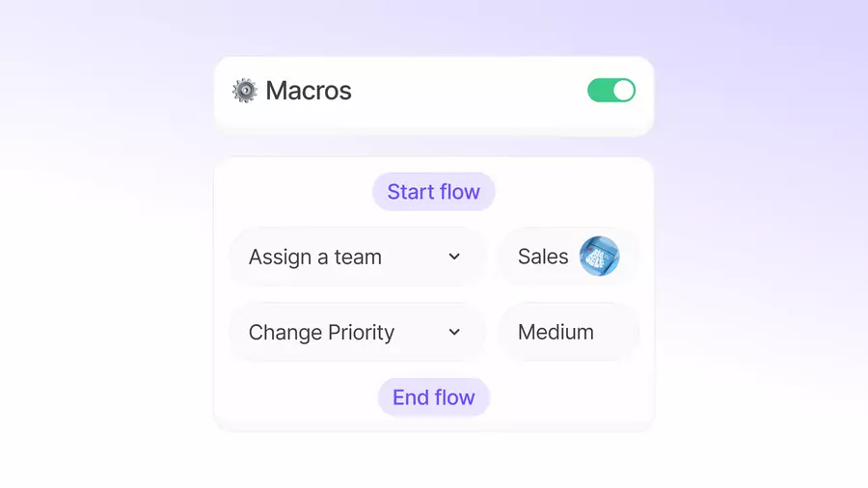Disable the green Macros toggle switch
Viewport: 868px width, 488px height.
(611, 91)
